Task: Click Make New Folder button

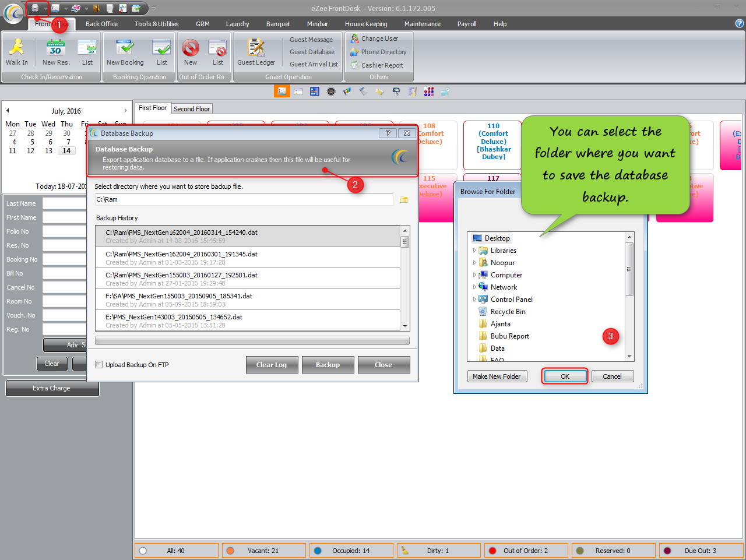Action: click(x=497, y=376)
